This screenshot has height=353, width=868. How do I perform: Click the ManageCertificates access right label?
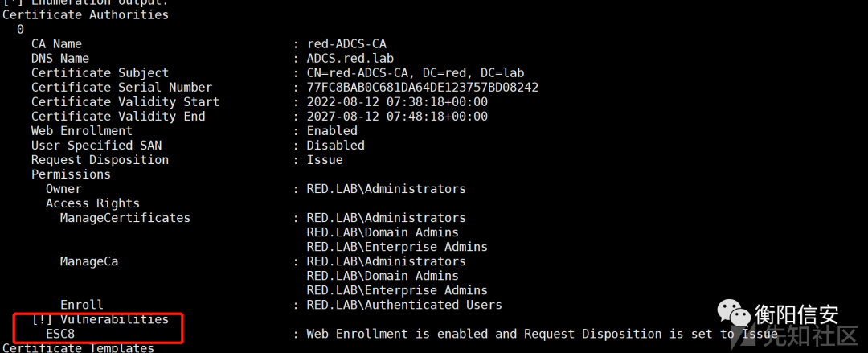(x=125, y=218)
